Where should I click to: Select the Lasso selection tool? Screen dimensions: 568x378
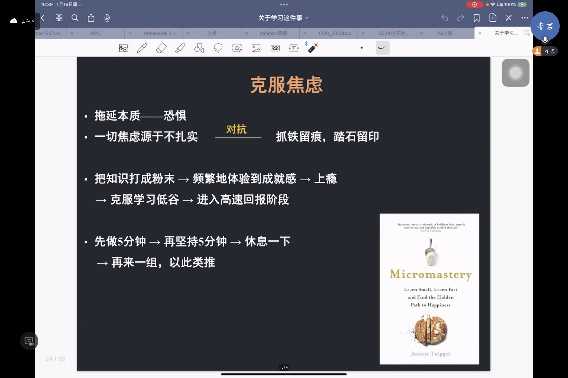coord(218,48)
